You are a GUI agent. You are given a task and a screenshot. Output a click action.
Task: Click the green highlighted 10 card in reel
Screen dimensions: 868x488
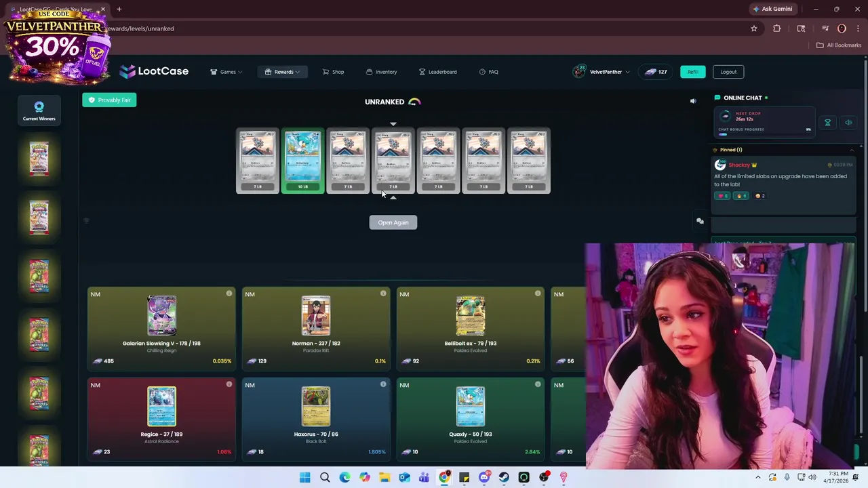tap(302, 161)
